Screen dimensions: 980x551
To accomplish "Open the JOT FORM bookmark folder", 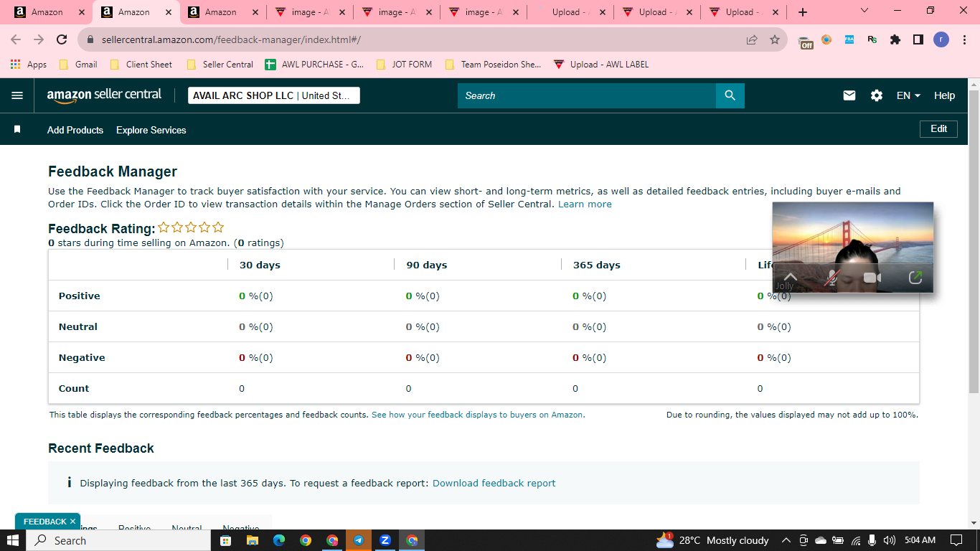I will point(404,65).
